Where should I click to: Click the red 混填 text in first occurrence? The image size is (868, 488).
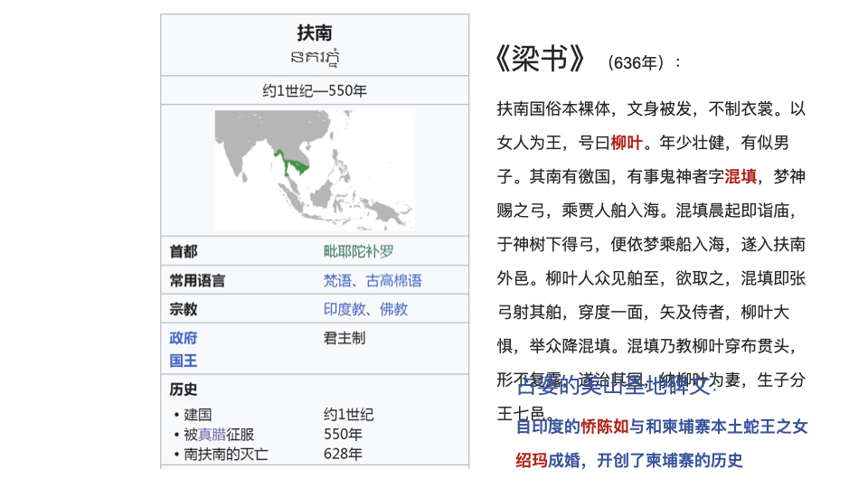coord(741,176)
